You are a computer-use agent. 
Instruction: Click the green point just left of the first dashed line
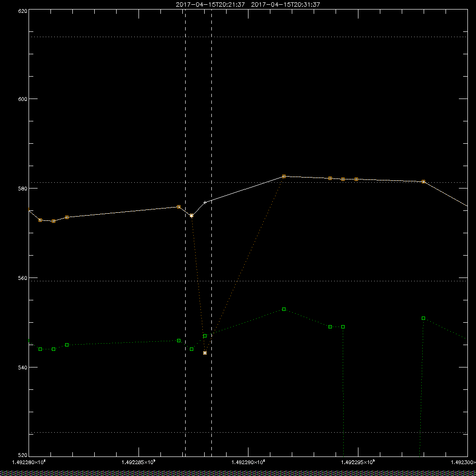click(x=179, y=341)
